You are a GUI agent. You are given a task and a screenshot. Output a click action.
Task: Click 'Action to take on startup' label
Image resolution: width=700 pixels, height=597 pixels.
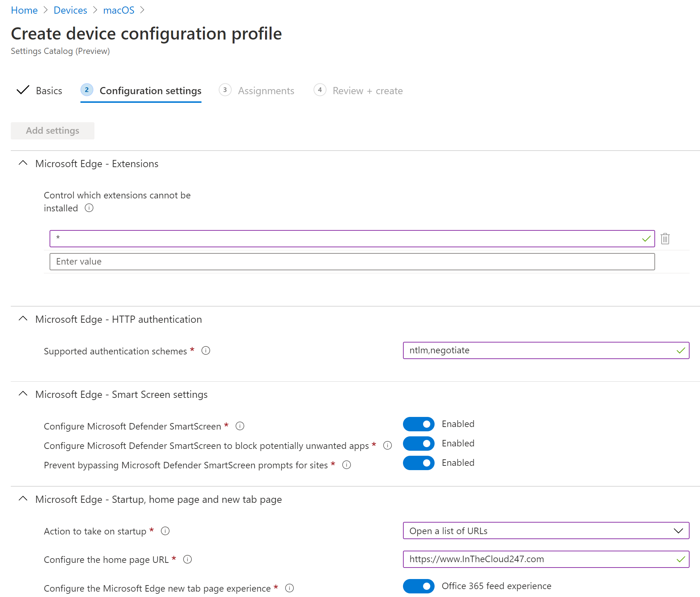[95, 531]
